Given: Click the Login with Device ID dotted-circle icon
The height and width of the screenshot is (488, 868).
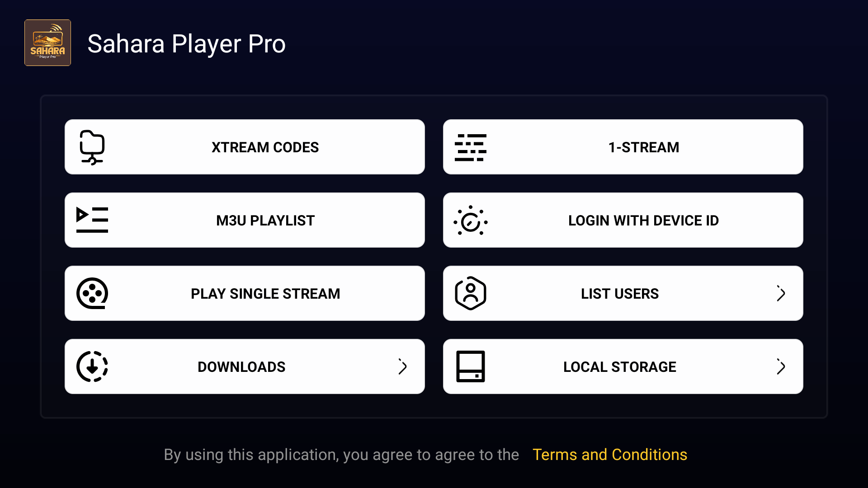Looking at the screenshot, I should [471, 221].
